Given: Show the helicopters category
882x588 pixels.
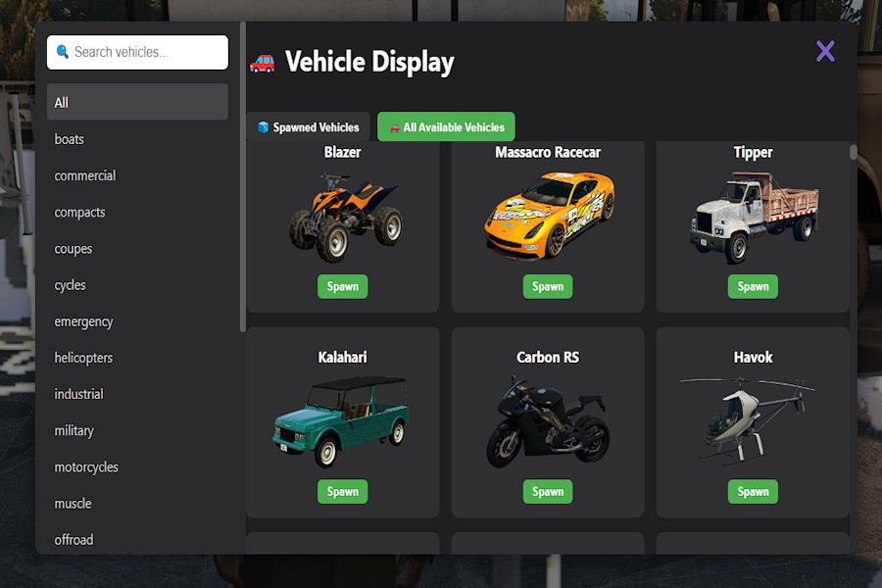Looking at the screenshot, I should (138, 358).
